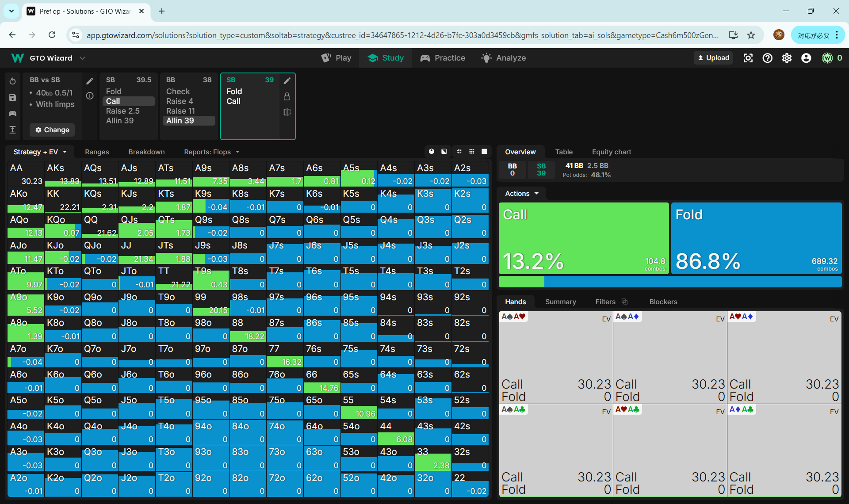849x504 pixels.
Task: Click the screenshot capture icon in header
Action: tap(748, 58)
